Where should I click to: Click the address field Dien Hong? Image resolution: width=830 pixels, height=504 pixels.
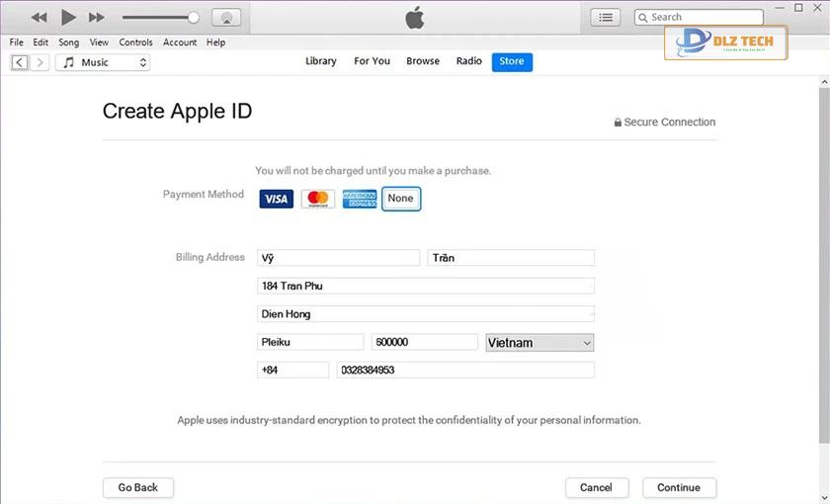426,314
